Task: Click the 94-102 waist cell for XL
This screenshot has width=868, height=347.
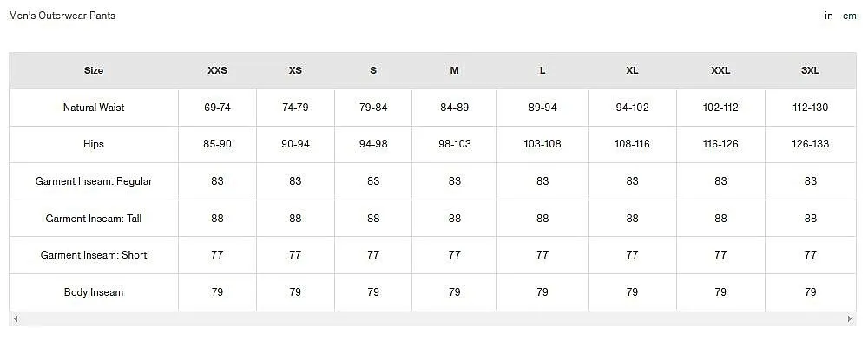Action: tap(632, 108)
